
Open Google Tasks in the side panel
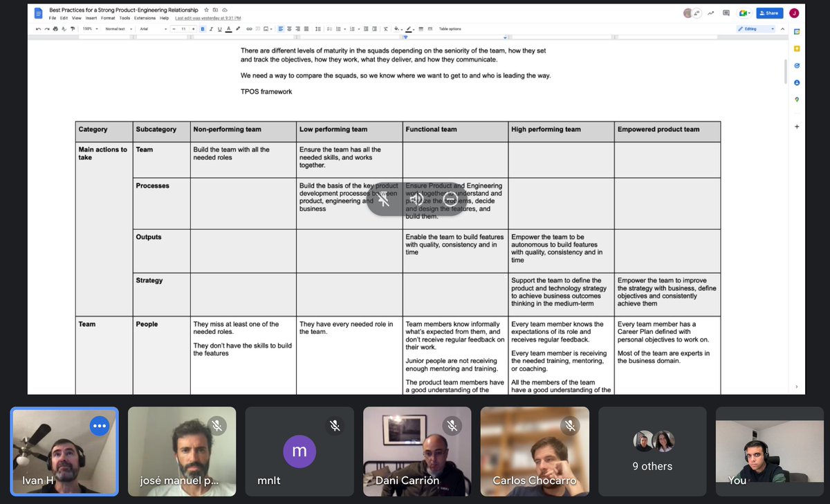pos(797,66)
